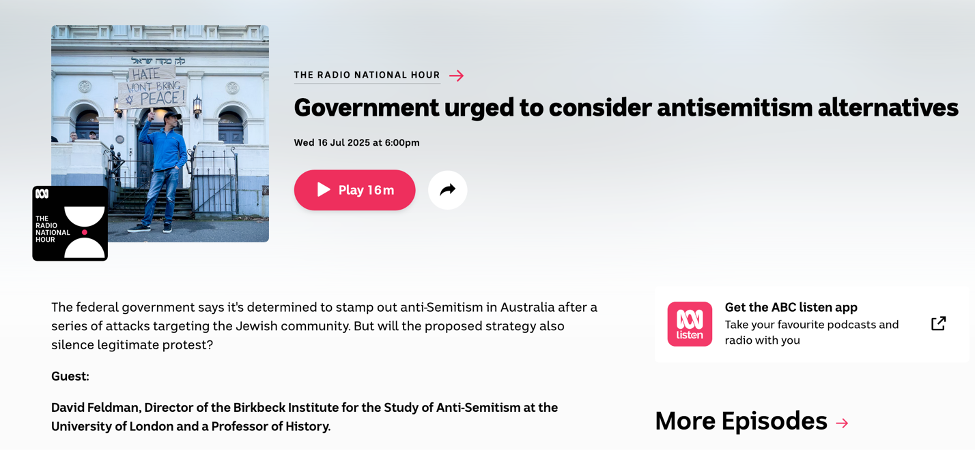Click the 'Take your favourite podcasts' description text
This screenshot has width=977, height=452.
pos(811,332)
